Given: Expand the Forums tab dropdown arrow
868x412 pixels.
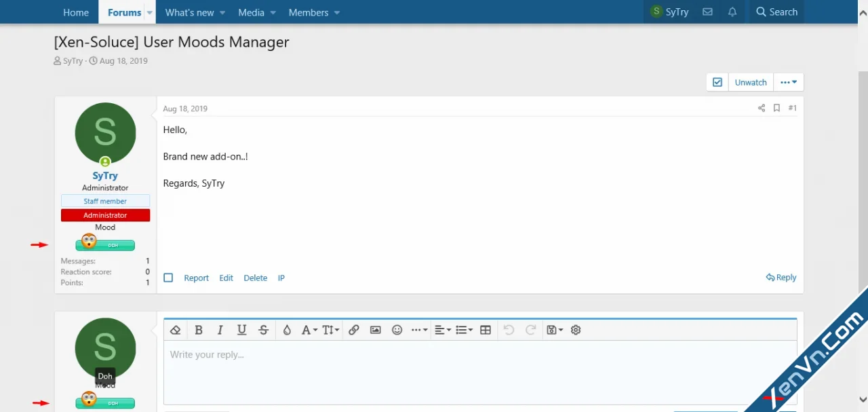Looking at the screenshot, I should coord(150,12).
